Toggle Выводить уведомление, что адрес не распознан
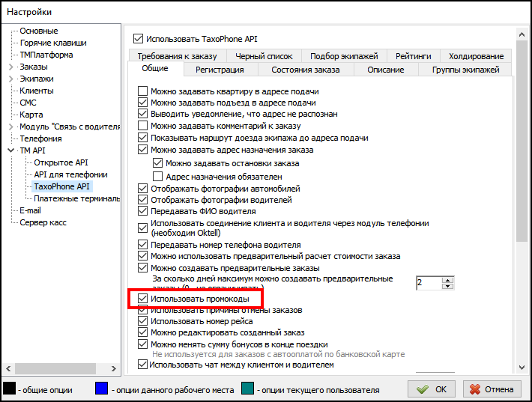This screenshot has width=532, height=402. pyautogui.click(x=142, y=114)
